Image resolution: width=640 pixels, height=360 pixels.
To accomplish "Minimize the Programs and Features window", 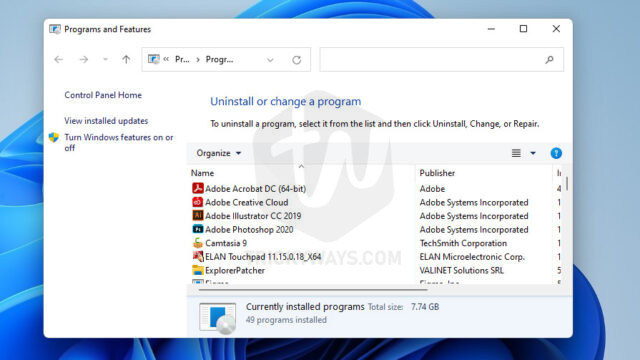I will click(x=491, y=29).
